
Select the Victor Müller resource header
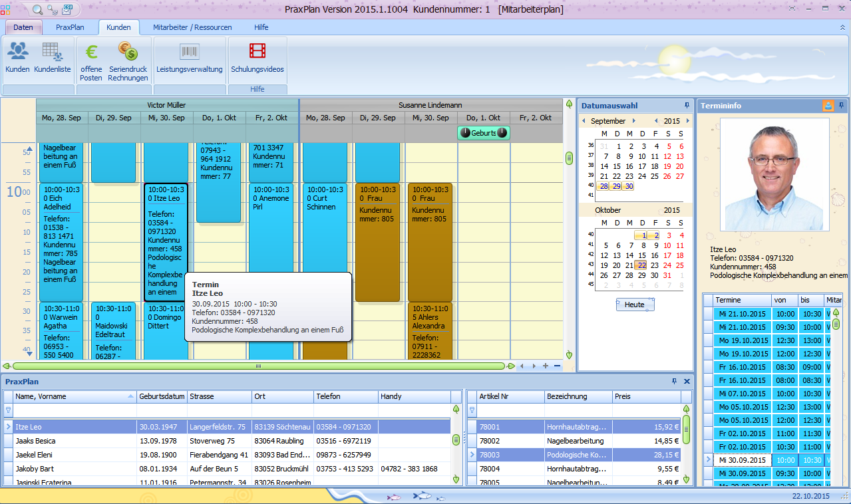[167, 105]
